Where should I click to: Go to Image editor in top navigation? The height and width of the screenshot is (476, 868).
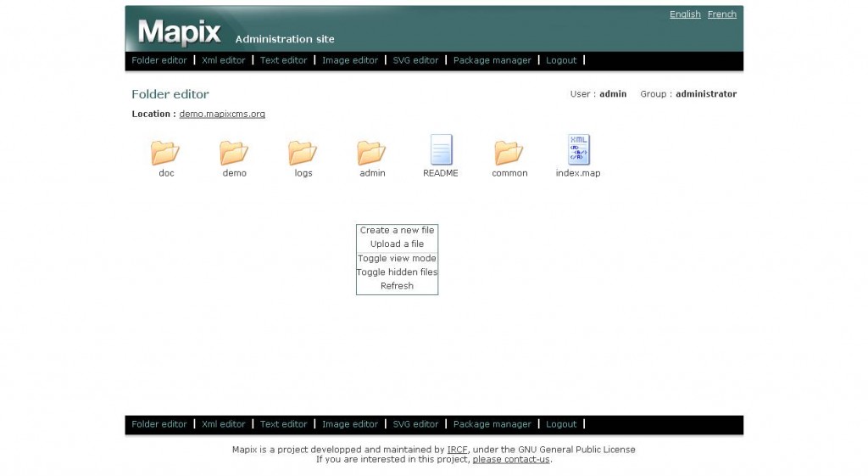tap(350, 60)
